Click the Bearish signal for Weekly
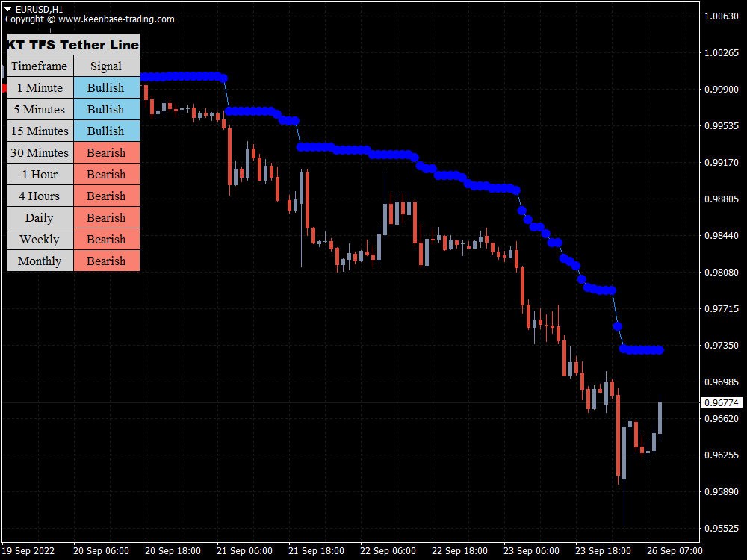 [107, 240]
